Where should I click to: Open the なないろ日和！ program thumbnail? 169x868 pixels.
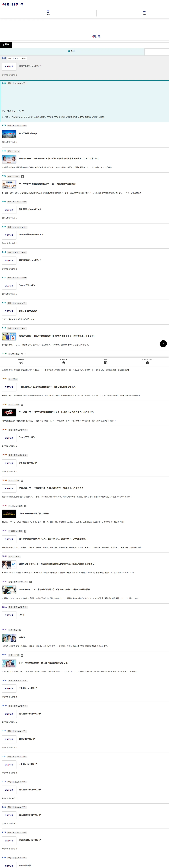click(9, 336)
